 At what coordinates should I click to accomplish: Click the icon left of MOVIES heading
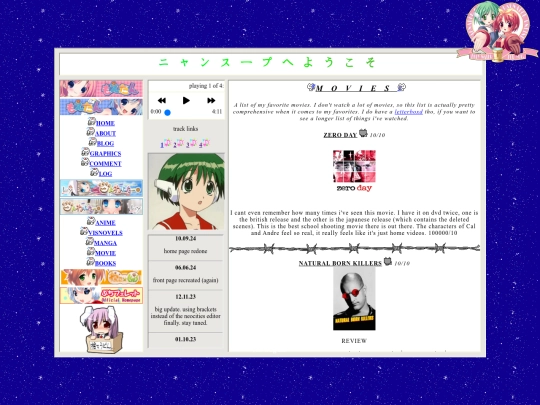311,87
